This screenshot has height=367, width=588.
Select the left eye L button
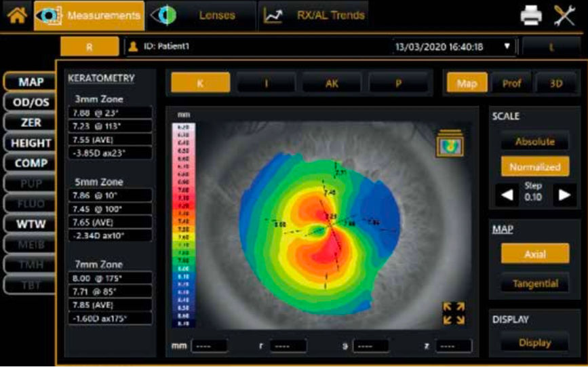pyautogui.click(x=551, y=47)
